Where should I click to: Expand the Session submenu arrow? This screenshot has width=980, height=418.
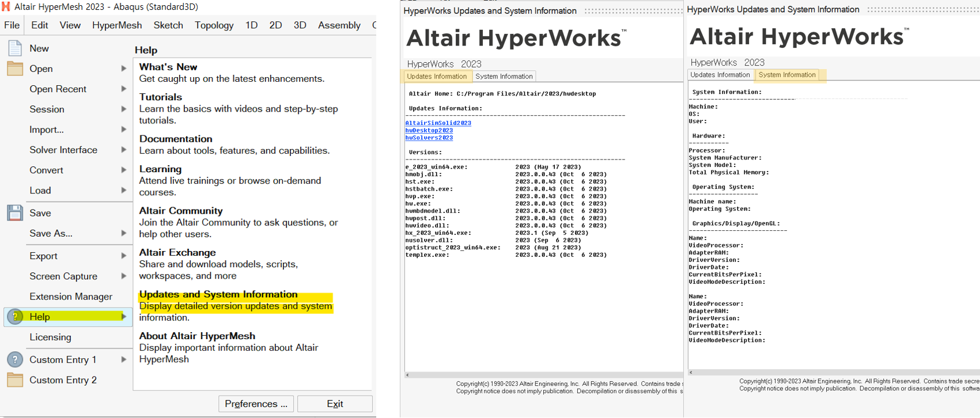[x=123, y=109]
